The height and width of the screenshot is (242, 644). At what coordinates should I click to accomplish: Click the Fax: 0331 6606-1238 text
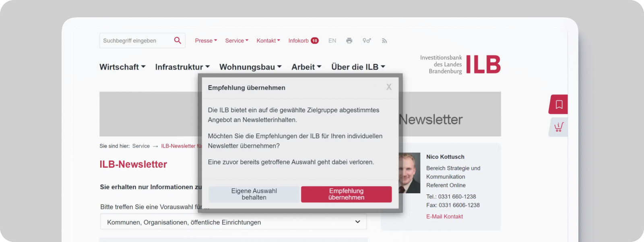[x=453, y=205]
